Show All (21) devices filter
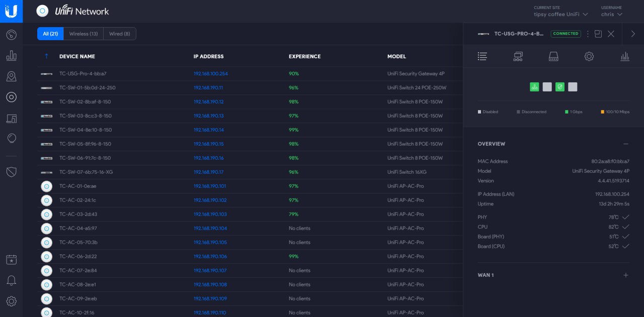644x317 pixels. [x=50, y=34]
